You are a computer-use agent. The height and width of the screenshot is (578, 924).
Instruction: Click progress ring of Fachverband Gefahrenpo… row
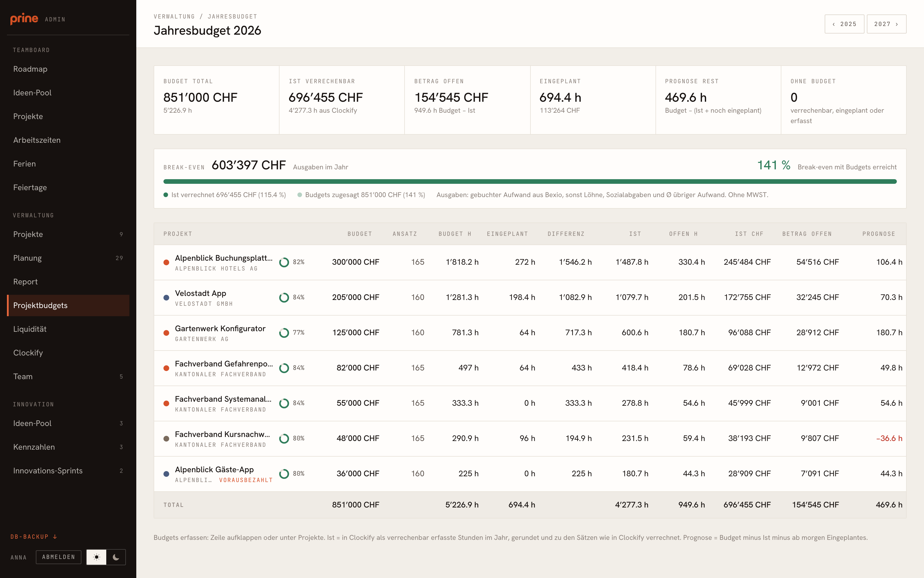(284, 368)
